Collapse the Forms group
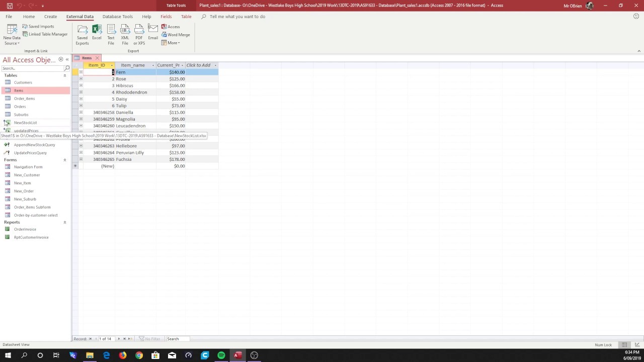 (x=64, y=160)
